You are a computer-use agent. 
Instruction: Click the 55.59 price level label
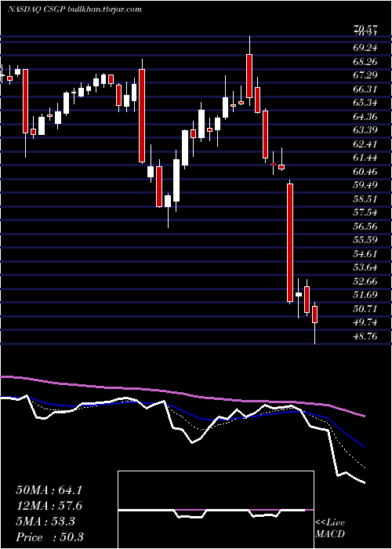click(365, 240)
